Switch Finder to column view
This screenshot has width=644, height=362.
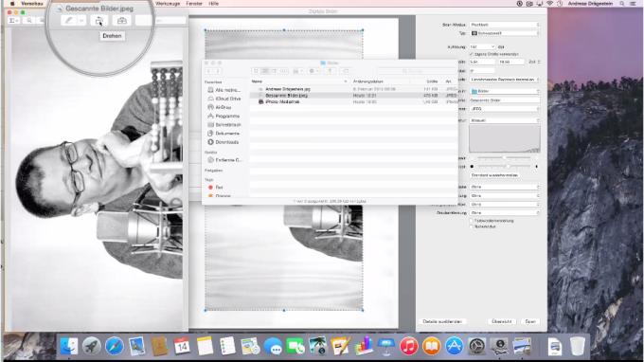274,71
